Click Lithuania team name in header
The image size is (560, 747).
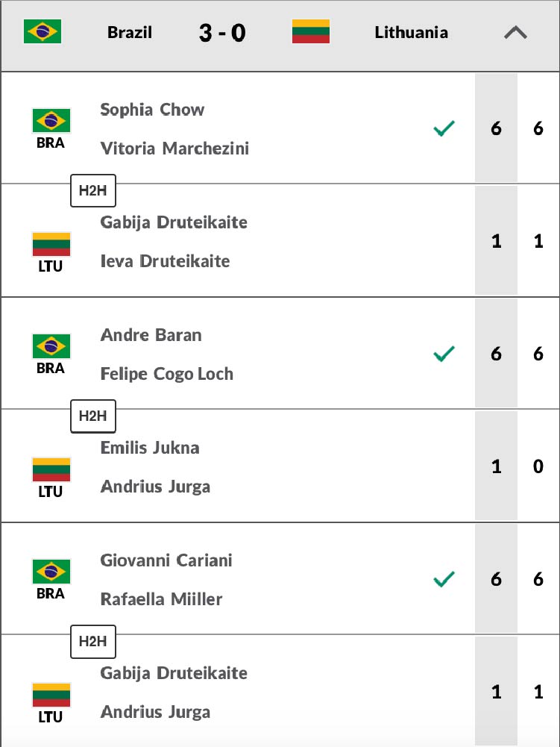click(x=411, y=33)
